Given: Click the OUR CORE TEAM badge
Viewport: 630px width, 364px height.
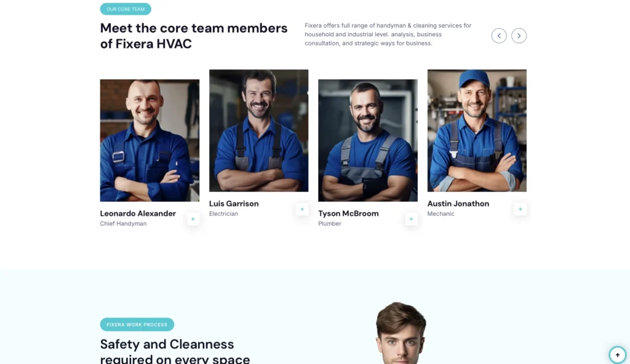Looking at the screenshot, I should coord(126,9).
